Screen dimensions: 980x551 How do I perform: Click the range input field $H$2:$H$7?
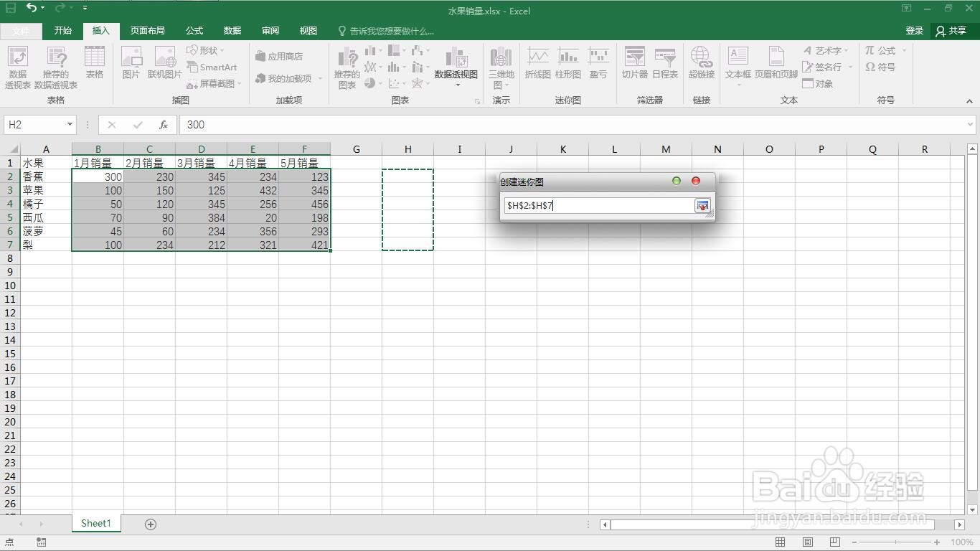(599, 206)
